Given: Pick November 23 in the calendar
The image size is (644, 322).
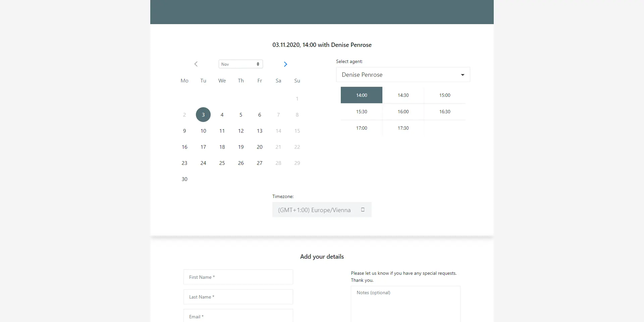Looking at the screenshot, I should pos(184,163).
